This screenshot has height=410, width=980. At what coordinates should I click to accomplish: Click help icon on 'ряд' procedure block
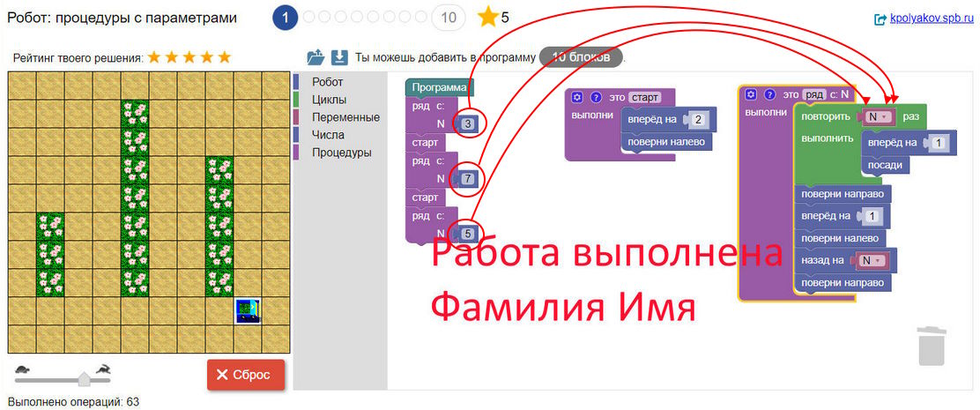(769, 94)
